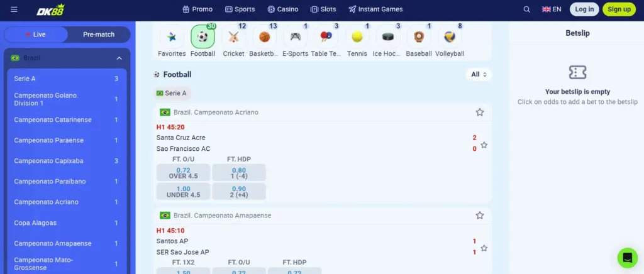Open Campeonato Paraense in sidebar

[66, 140]
